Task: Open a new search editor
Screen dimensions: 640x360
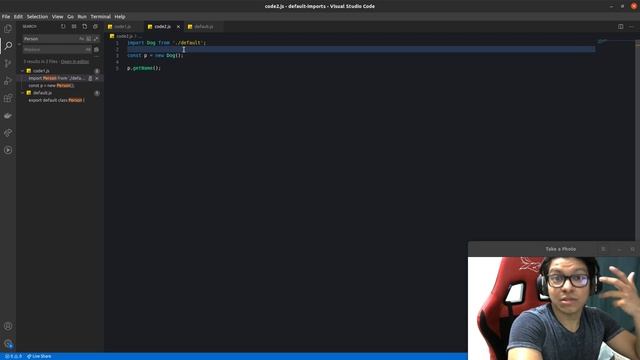Action: 84,27
